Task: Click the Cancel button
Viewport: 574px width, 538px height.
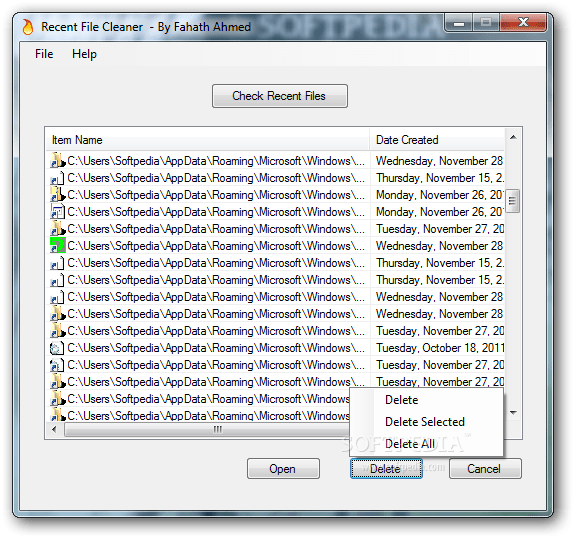Action: click(x=485, y=468)
